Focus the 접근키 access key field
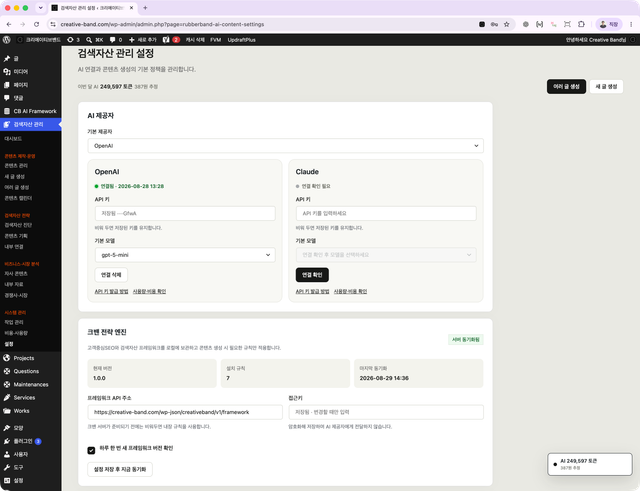The height and width of the screenshot is (491, 640). click(386, 412)
